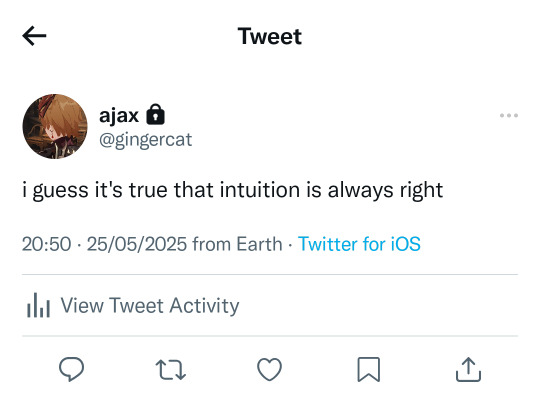Screen dimensions: 540x399
Task: Tap the Tweet header title
Action: pos(270,36)
